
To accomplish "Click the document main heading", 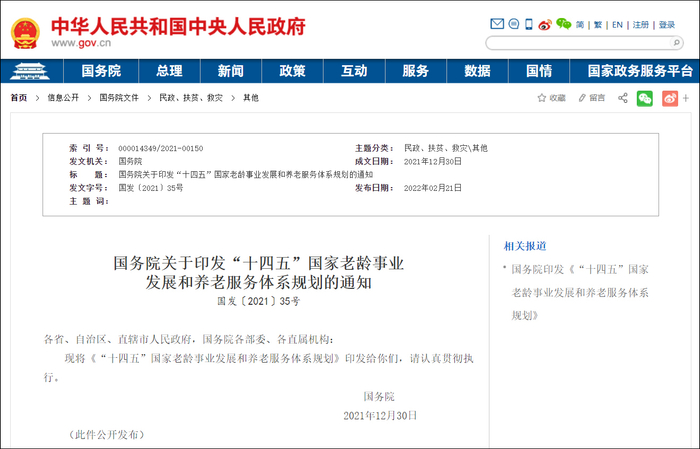I will coord(258,272).
